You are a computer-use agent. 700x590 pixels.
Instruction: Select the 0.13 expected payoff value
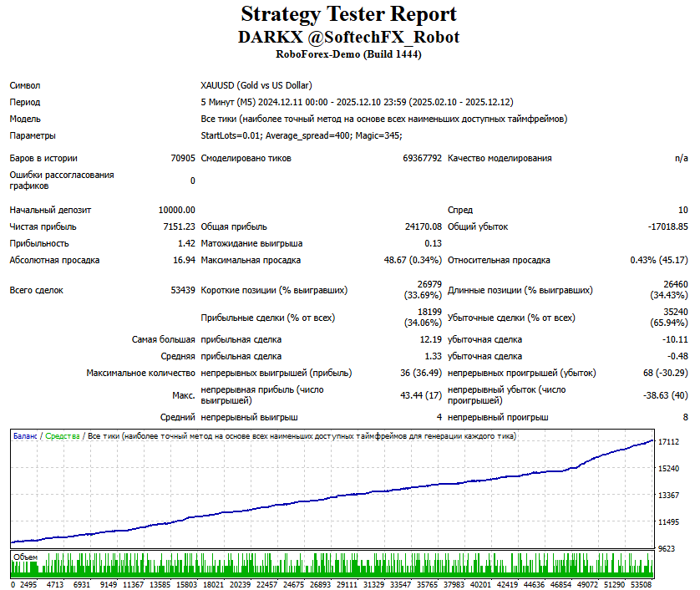(433, 243)
